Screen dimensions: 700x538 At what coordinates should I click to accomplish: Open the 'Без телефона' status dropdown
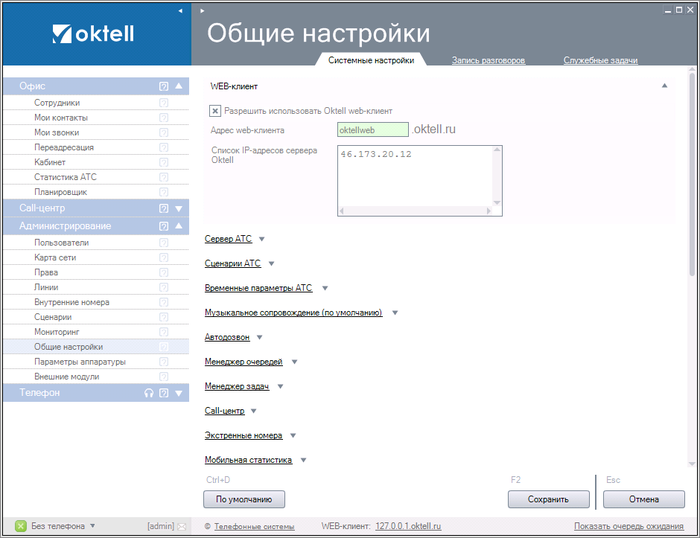pos(92,525)
